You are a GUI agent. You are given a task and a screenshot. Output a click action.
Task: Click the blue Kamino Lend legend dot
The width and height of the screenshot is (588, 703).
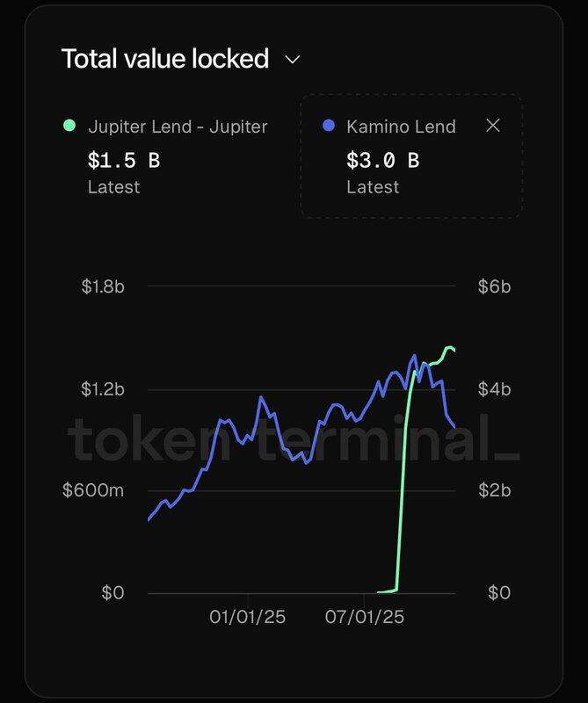(330, 126)
